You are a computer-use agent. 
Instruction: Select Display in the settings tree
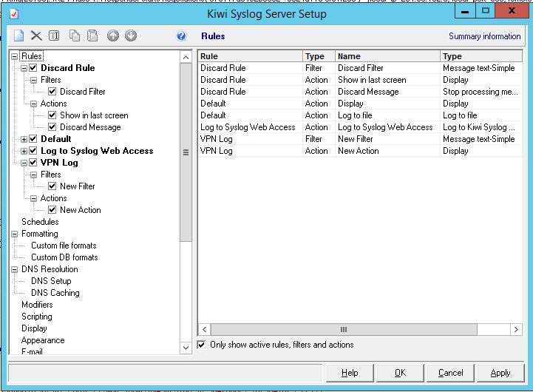pyautogui.click(x=34, y=328)
